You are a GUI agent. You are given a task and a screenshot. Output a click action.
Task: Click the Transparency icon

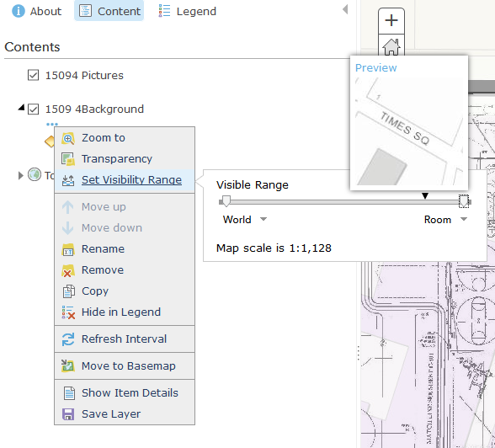[x=68, y=159]
